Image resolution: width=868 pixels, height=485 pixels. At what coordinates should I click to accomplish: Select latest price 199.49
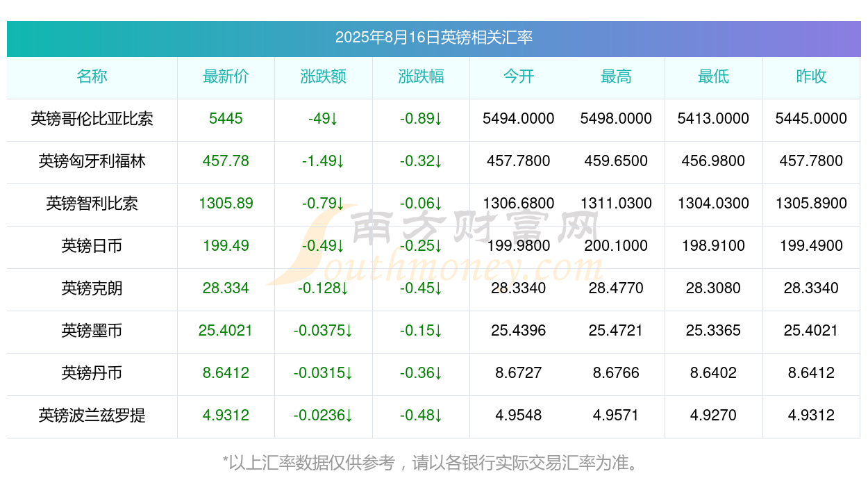(226, 246)
